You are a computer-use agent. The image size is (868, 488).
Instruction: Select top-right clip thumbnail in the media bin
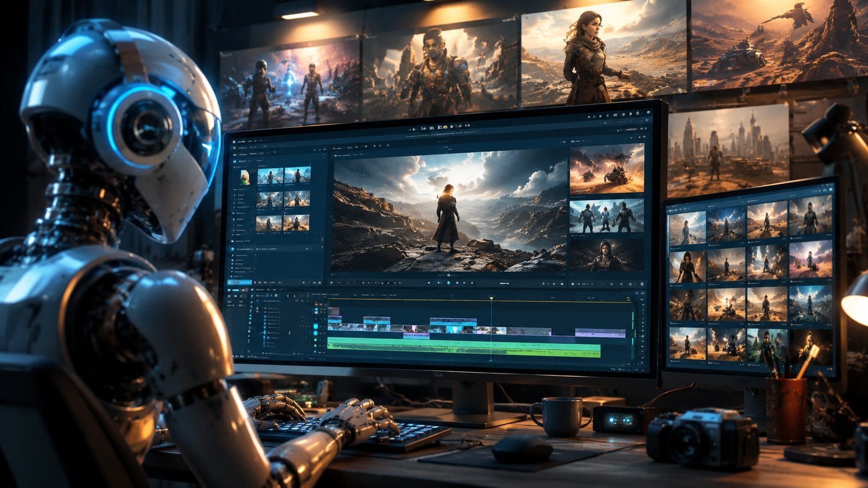click(x=297, y=175)
